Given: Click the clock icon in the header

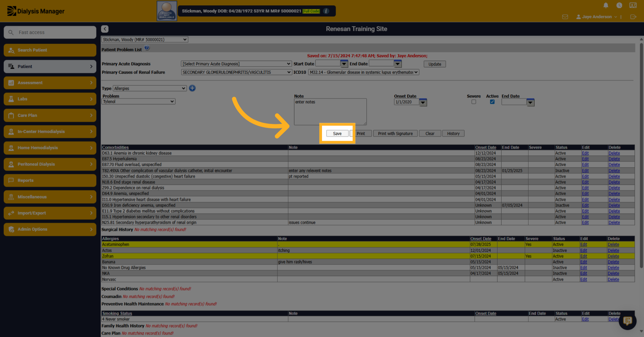Looking at the screenshot, I should pyautogui.click(x=619, y=5).
